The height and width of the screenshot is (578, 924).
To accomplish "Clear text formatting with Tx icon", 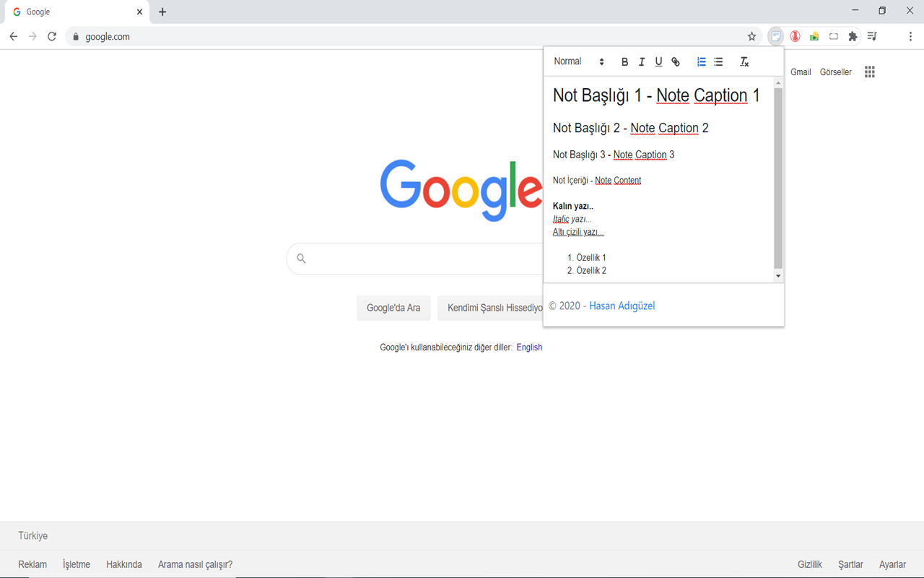I will coord(744,62).
